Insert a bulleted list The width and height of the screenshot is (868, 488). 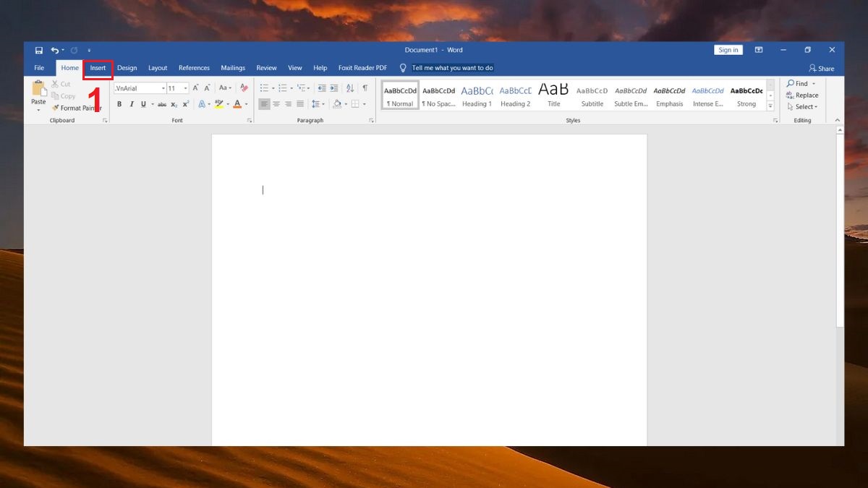pyautogui.click(x=264, y=88)
